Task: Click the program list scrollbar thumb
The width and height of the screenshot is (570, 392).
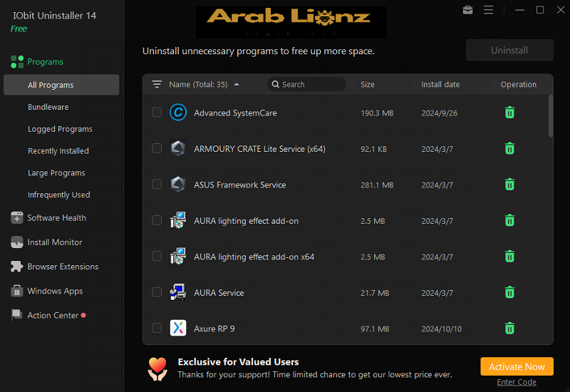Action: [x=550, y=115]
